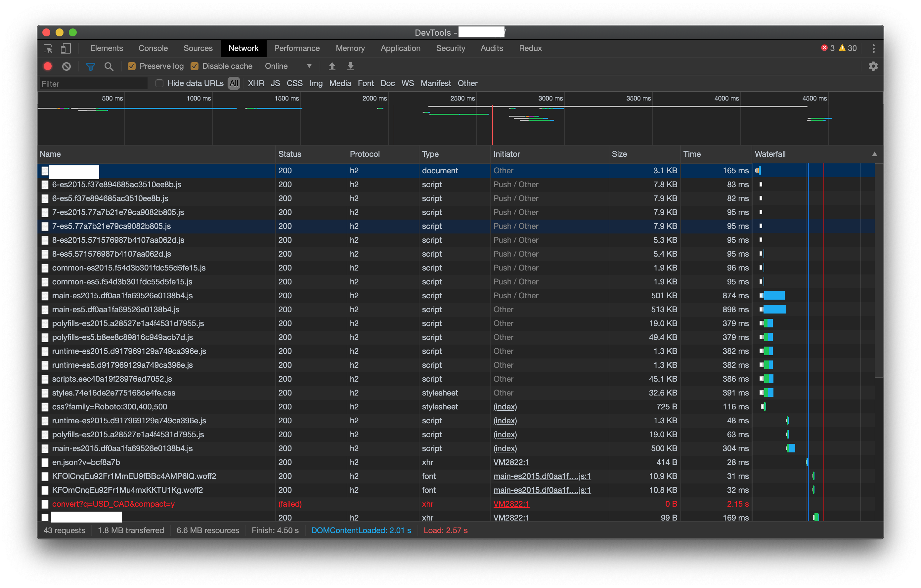This screenshot has height=588, width=921.
Task: Click the request list vertical scrollbar
Action: click(879, 271)
